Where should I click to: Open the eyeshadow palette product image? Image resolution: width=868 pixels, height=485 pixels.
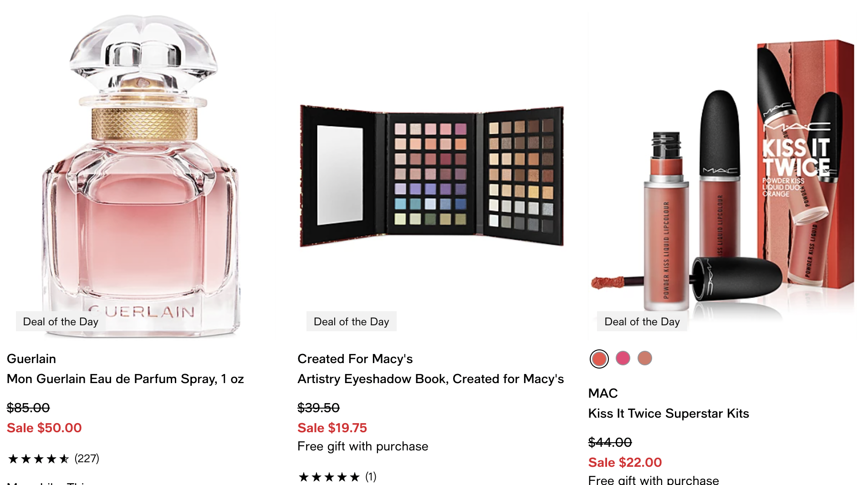click(432, 176)
